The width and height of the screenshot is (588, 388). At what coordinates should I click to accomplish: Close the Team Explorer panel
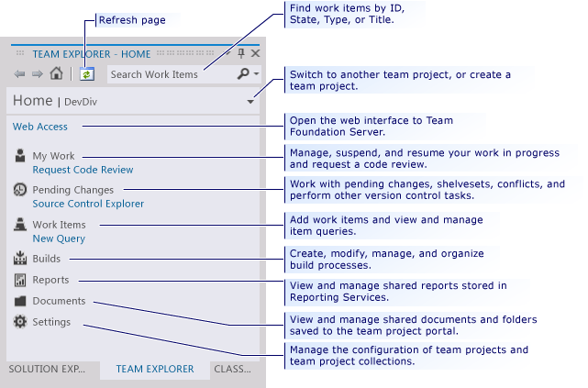tap(255, 53)
